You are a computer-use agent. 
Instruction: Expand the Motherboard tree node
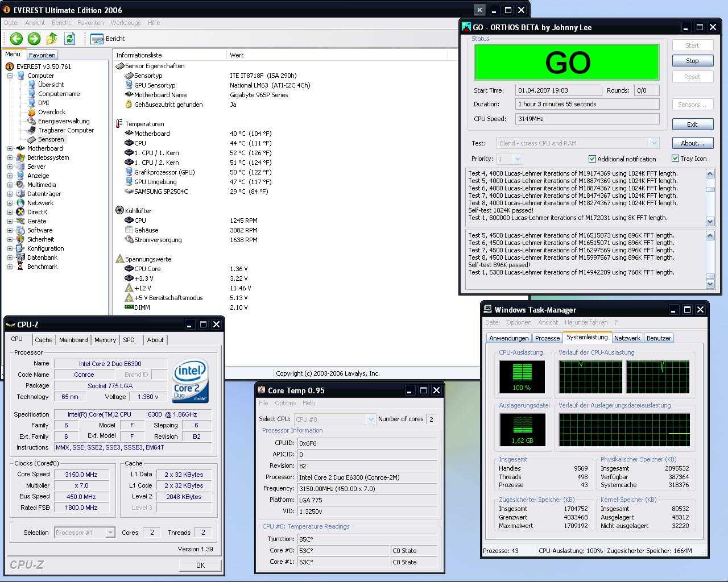coord(10,148)
